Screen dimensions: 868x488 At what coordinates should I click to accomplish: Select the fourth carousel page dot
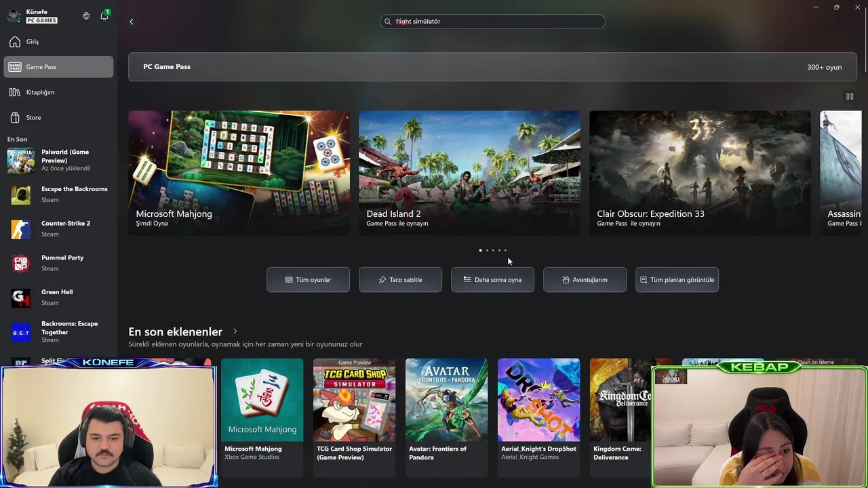coord(499,250)
